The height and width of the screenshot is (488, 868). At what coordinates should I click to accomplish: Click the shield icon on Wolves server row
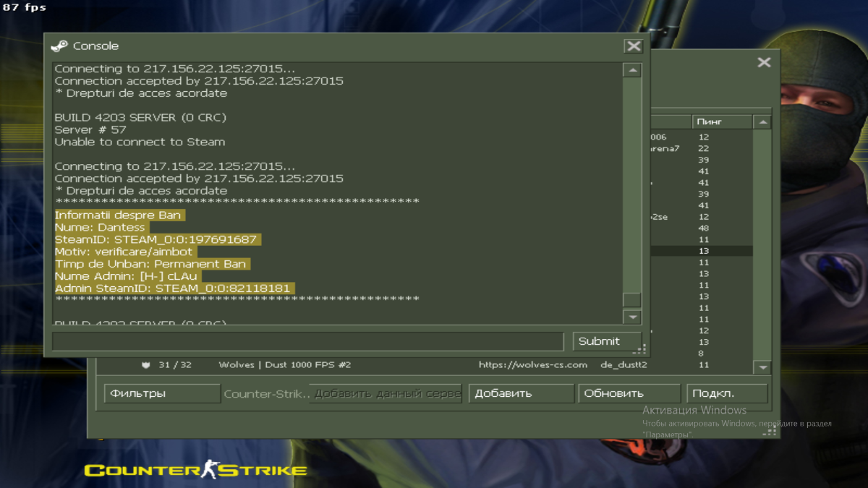[145, 365]
